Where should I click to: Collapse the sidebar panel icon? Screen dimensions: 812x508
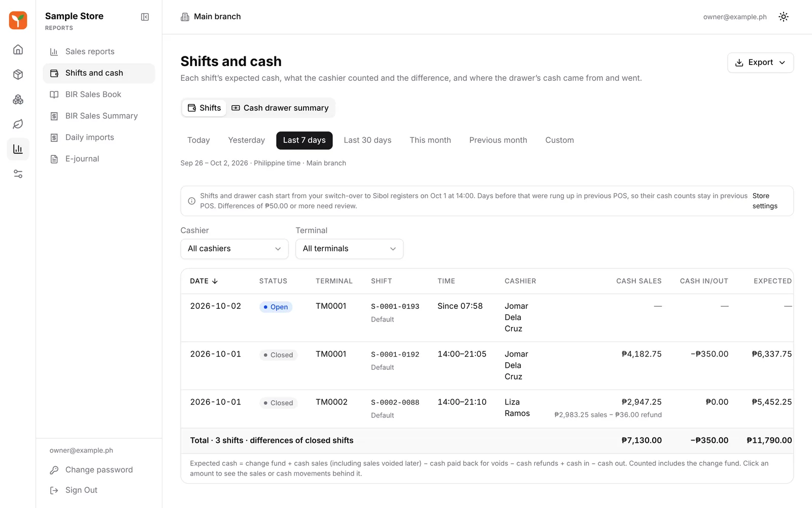pos(145,17)
